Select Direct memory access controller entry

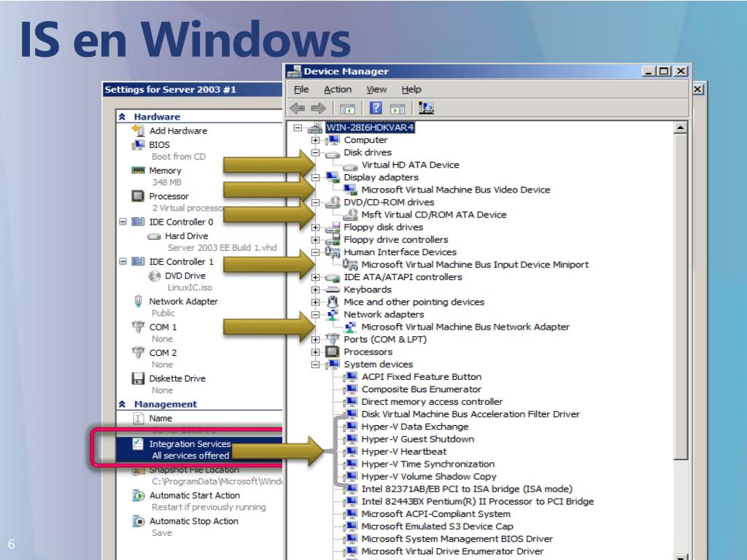click(432, 402)
